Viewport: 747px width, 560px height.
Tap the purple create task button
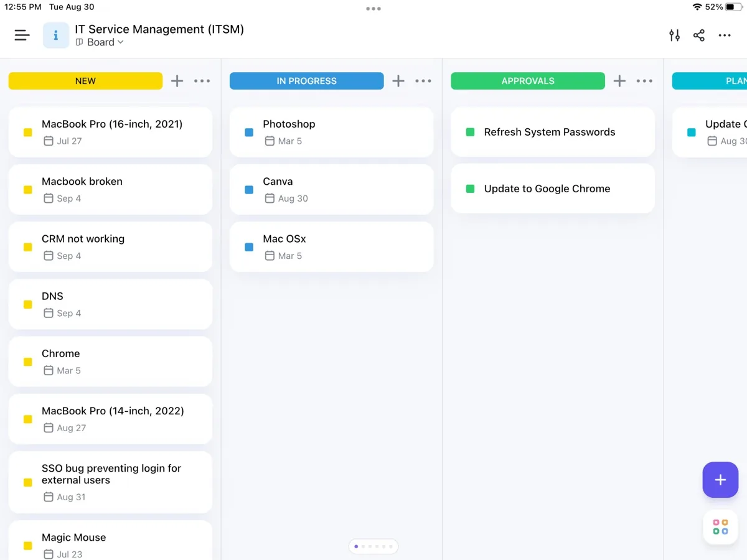click(x=720, y=480)
